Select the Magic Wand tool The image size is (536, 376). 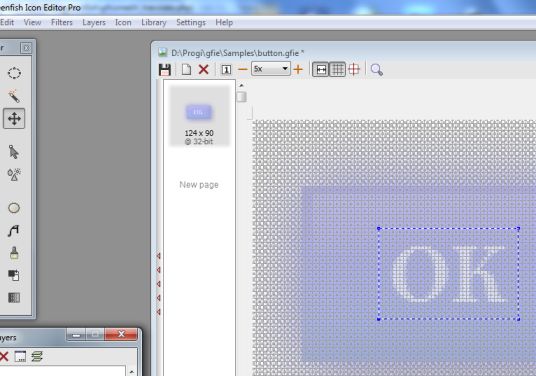tap(14, 96)
